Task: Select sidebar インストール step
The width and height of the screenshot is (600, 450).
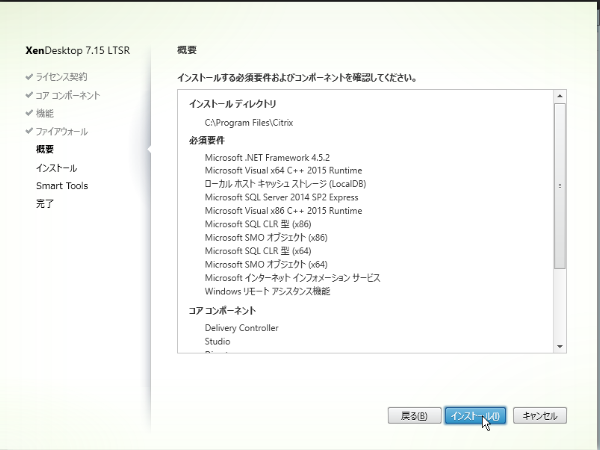Action: point(56,168)
